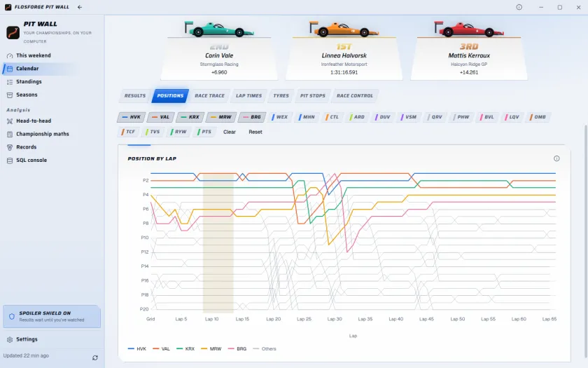Click the VAL legend swatch under chart

click(155, 349)
